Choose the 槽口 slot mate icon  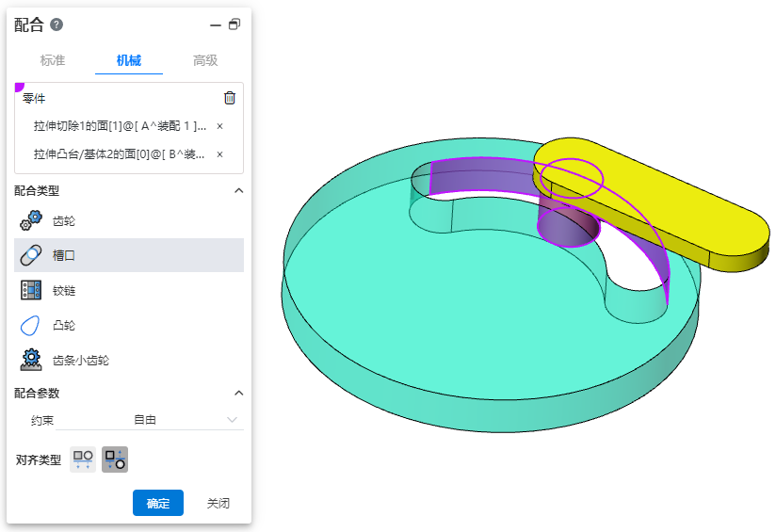[31, 255]
